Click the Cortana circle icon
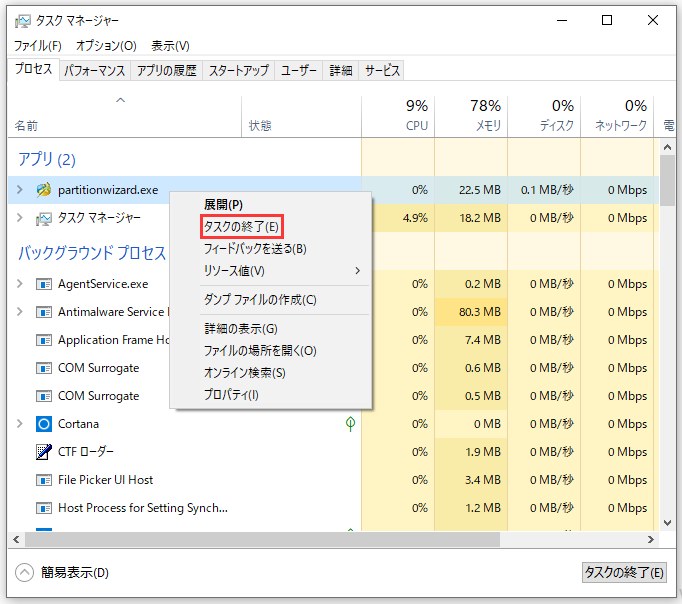The height and width of the screenshot is (604, 682). [x=43, y=424]
